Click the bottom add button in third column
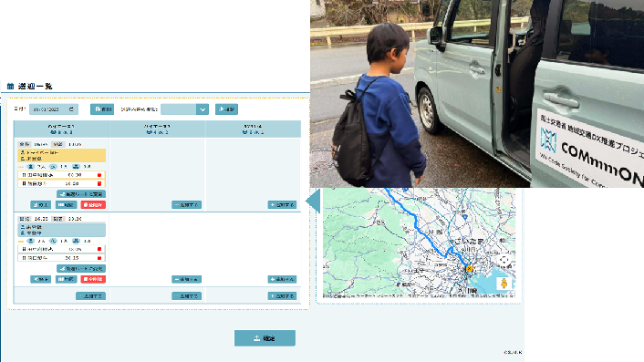 [x=282, y=296]
